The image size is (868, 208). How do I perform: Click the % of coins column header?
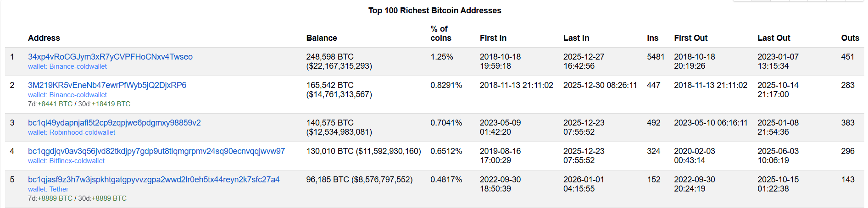click(440, 33)
